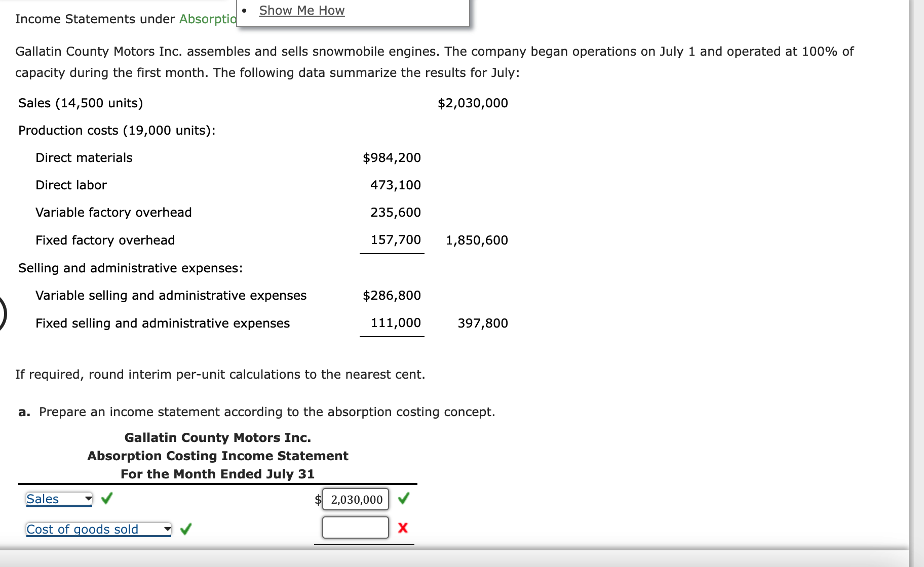Click the empty Cost of goods sold amount field
The height and width of the screenshot is (567, 924).
click(x=356, y=528)
